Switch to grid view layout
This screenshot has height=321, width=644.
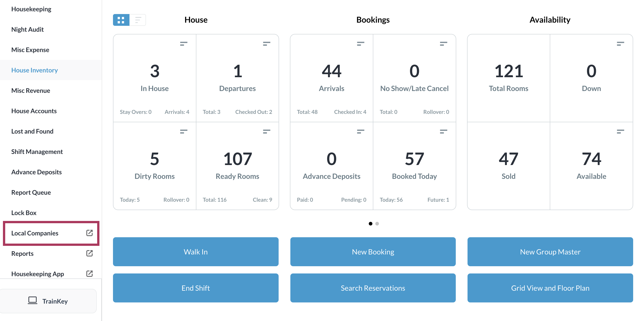coord(121,20)
